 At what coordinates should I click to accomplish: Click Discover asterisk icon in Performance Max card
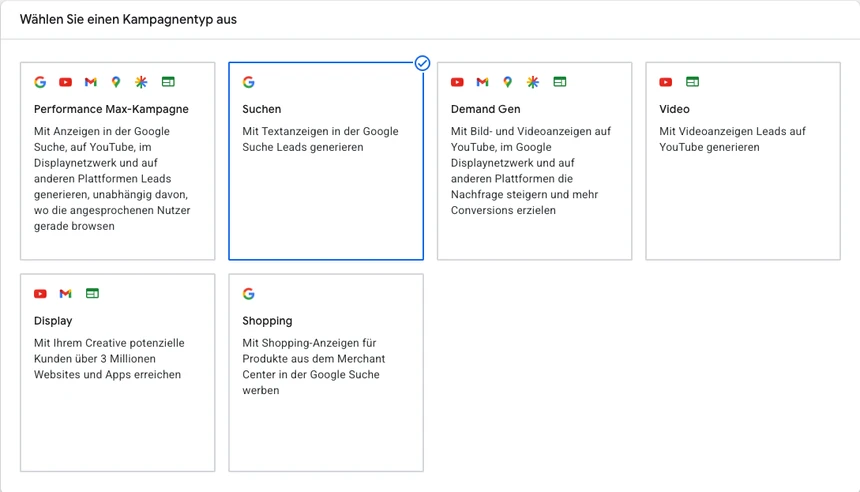pos(141,82)
